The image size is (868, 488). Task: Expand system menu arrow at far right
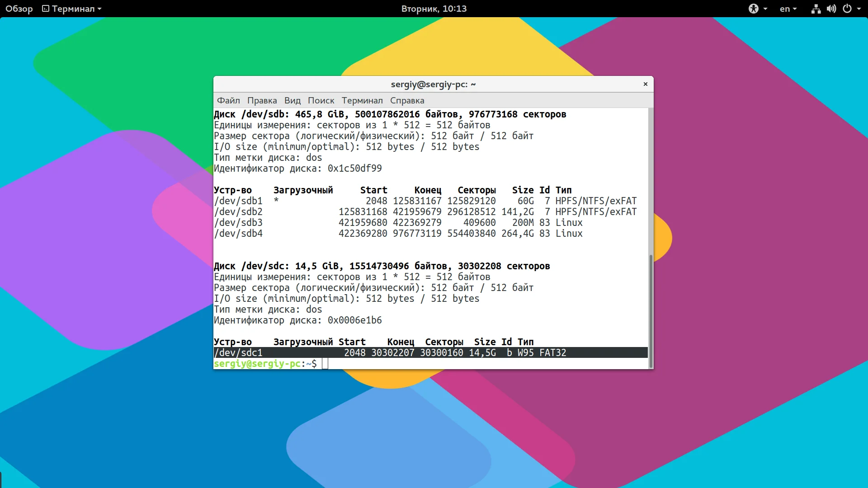[859, 9]
